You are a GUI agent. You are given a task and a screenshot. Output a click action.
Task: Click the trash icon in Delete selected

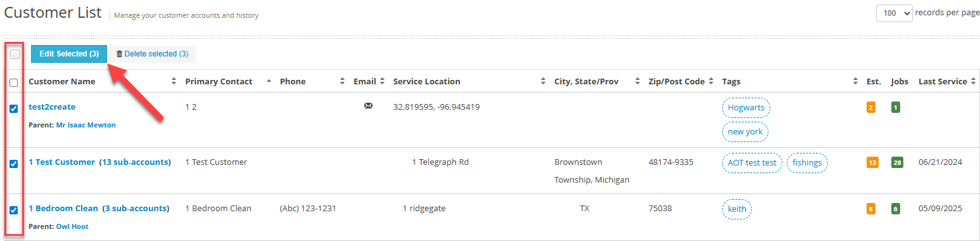pyautogui.click(x=119, y=54)
